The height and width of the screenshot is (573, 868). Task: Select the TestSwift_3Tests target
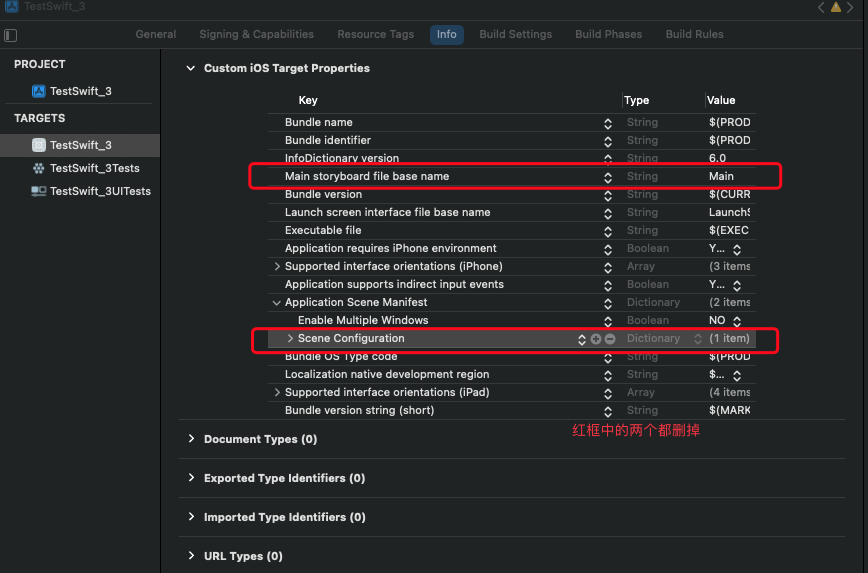click(x=86, y=168)
